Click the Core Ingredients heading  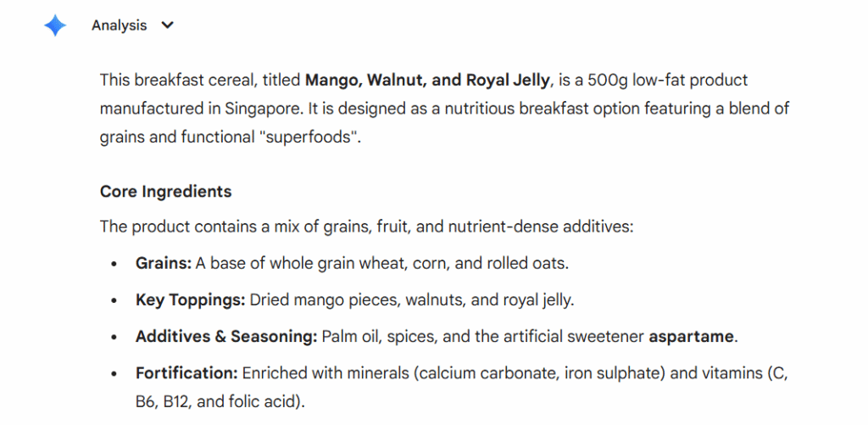tap(165, 192)
